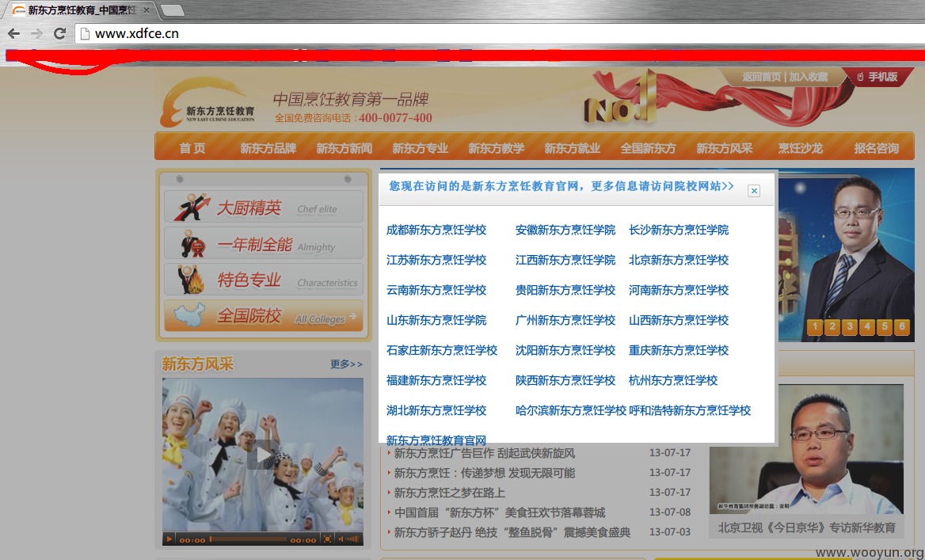Image resolution: width=925 pixels, height=560 pixels.
Task: Open 呼和浩特新东方烹饪学校 link
Action: coord(690,410)
